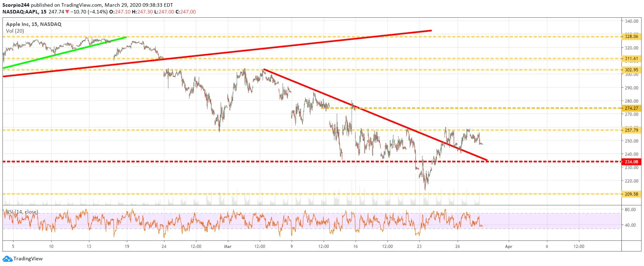Click the 26 date on time axis
644x266 pixels.
[457, 246]
